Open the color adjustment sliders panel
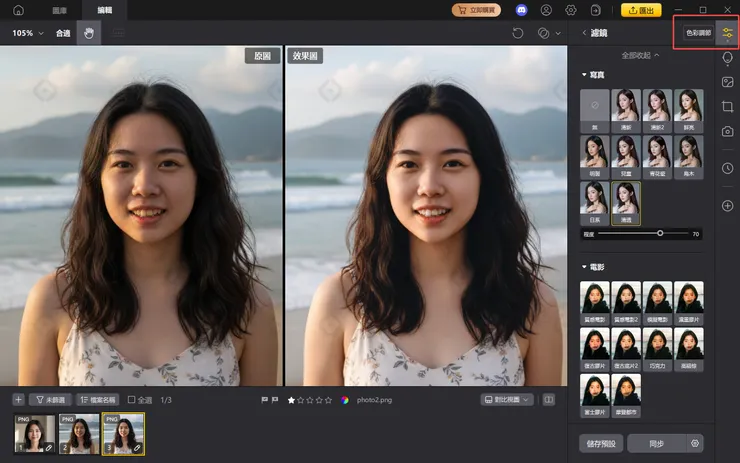This screenshot has height=463, width=740. [x=727, y=33]
